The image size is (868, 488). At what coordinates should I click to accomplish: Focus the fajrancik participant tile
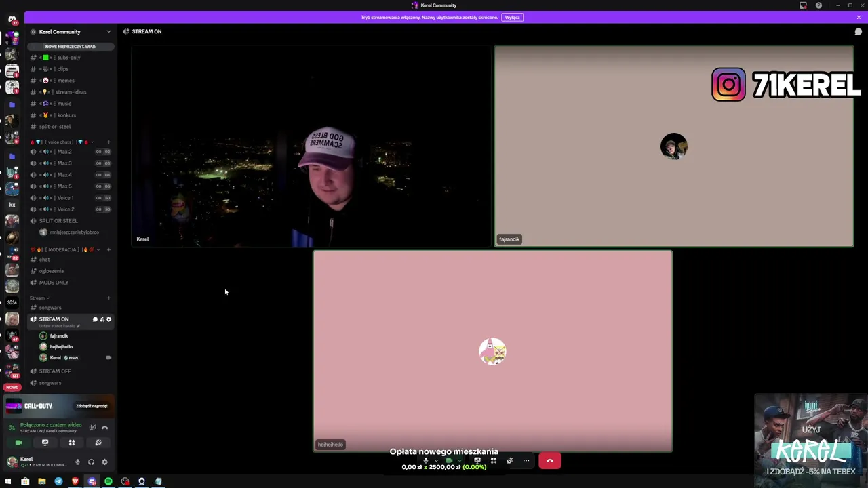click(674, 146)
